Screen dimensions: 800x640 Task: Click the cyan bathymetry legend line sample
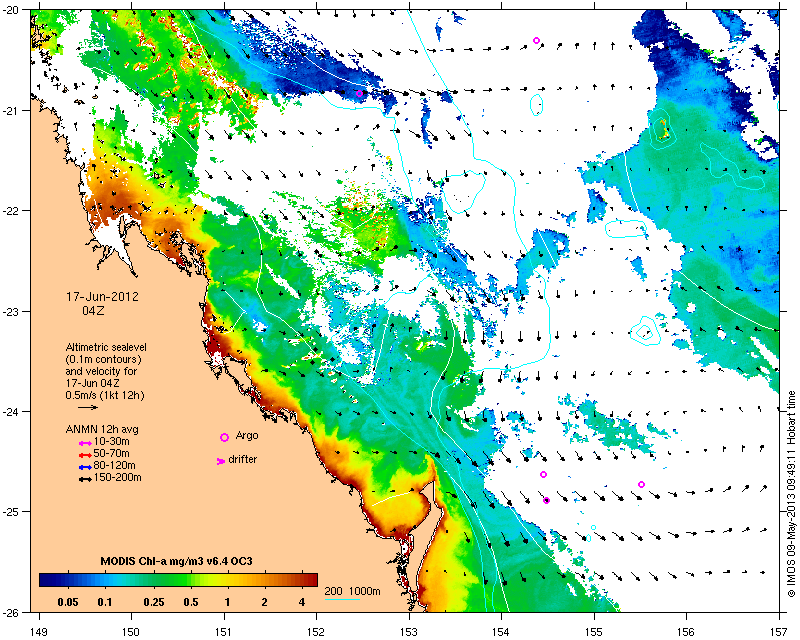click(342, 599)
